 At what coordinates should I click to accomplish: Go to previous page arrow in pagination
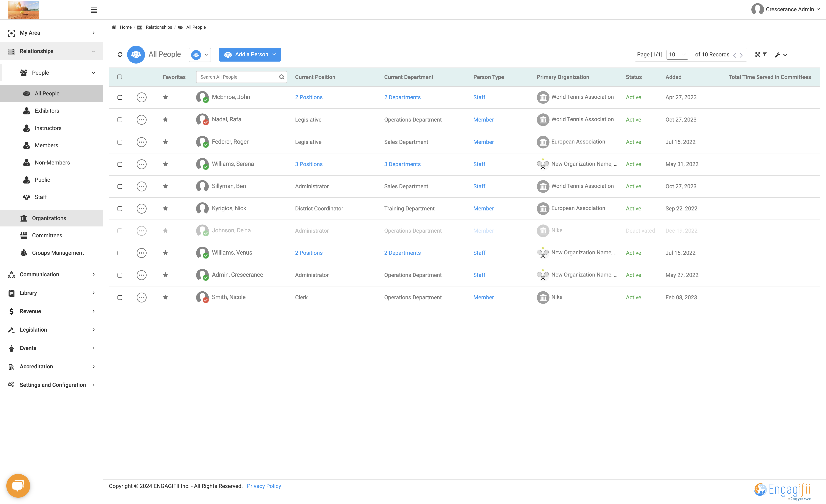click(734, 55)
